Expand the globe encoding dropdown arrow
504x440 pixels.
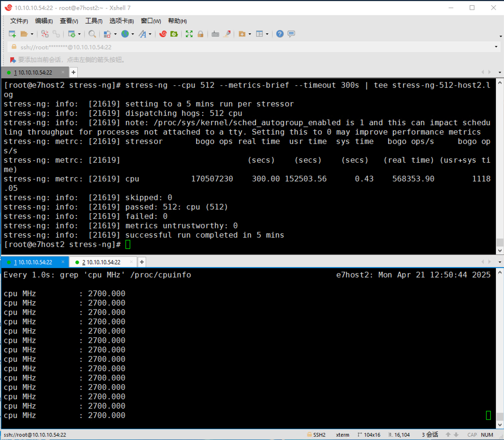(x=133, y=34)
